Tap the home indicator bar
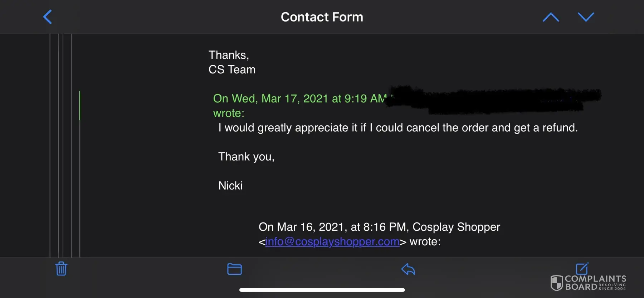644x298 pixels. coord(322,290)
